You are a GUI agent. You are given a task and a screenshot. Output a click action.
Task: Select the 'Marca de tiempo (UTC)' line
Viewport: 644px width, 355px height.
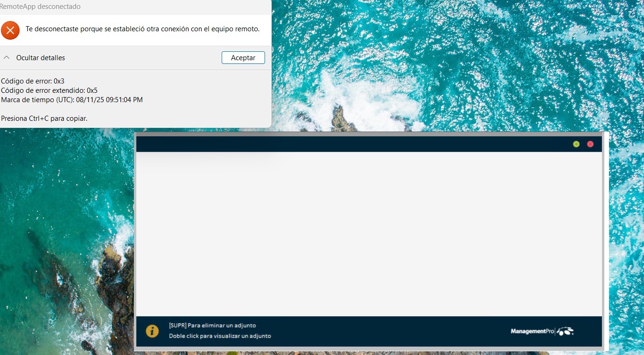[72, 100]
